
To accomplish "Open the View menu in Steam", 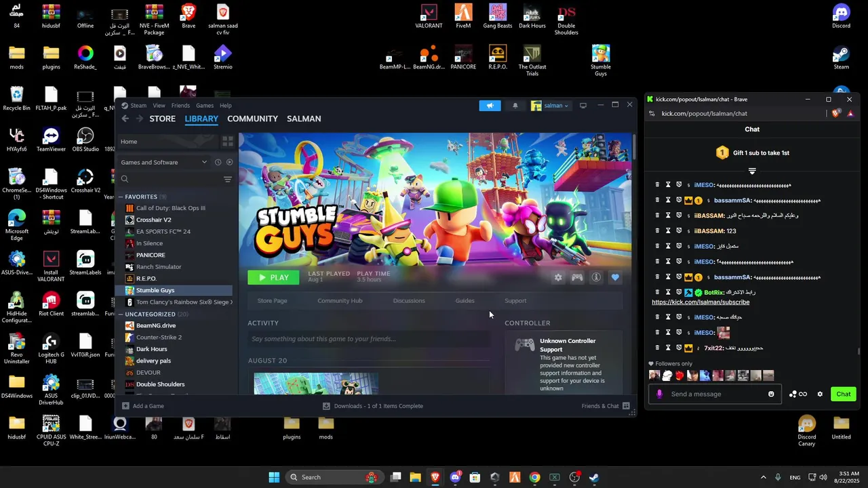I will (159, 105).
